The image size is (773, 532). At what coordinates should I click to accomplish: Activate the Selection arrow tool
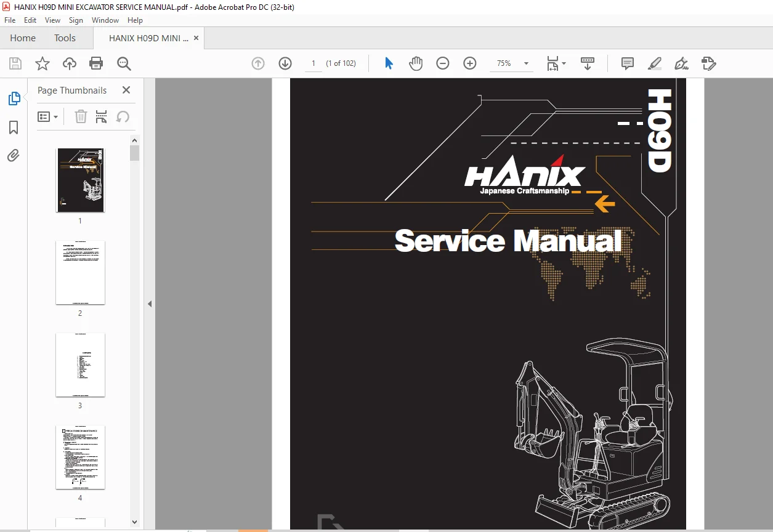coord(389,63)
